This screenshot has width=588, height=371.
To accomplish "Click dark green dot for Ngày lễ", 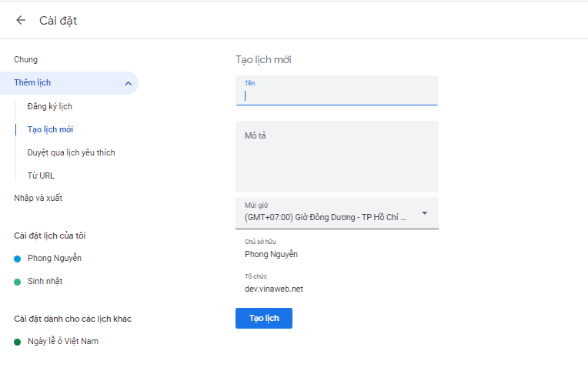I will click(18, 342).
